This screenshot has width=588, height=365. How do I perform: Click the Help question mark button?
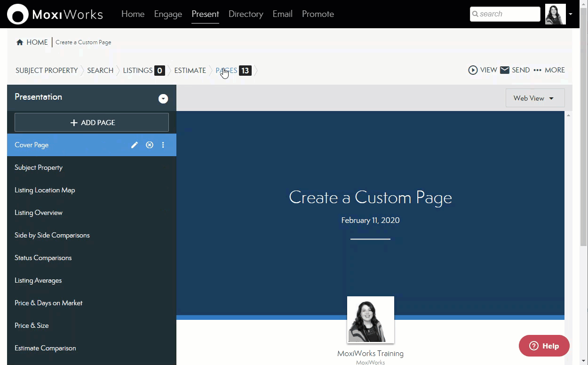(544, 346)
